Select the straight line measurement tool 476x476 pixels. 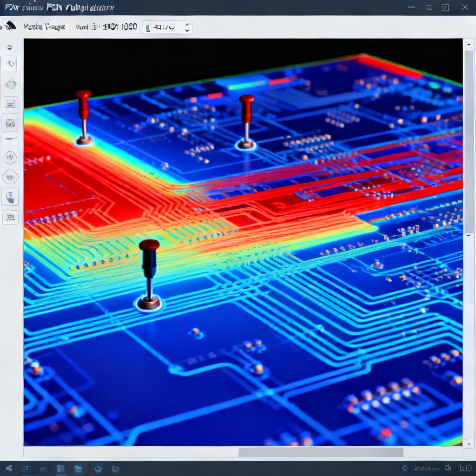10,139
